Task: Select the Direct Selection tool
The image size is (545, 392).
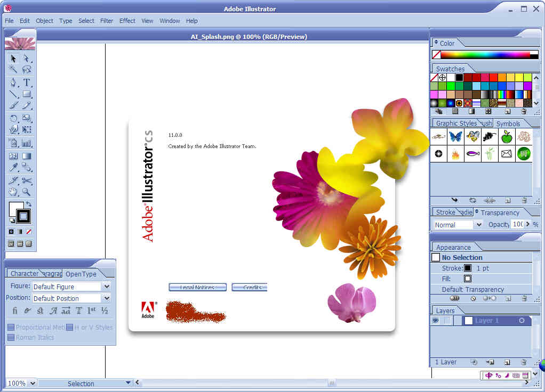Action: (27, 59)
